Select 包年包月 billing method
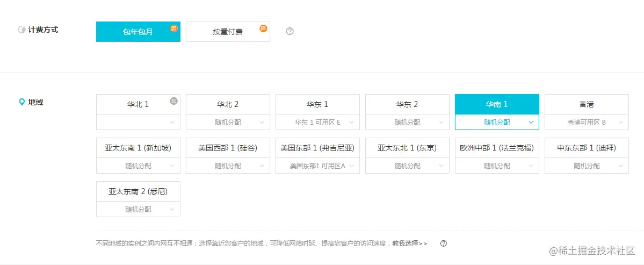This screenshot has height=265, width=644. click(x=138, y=32)
